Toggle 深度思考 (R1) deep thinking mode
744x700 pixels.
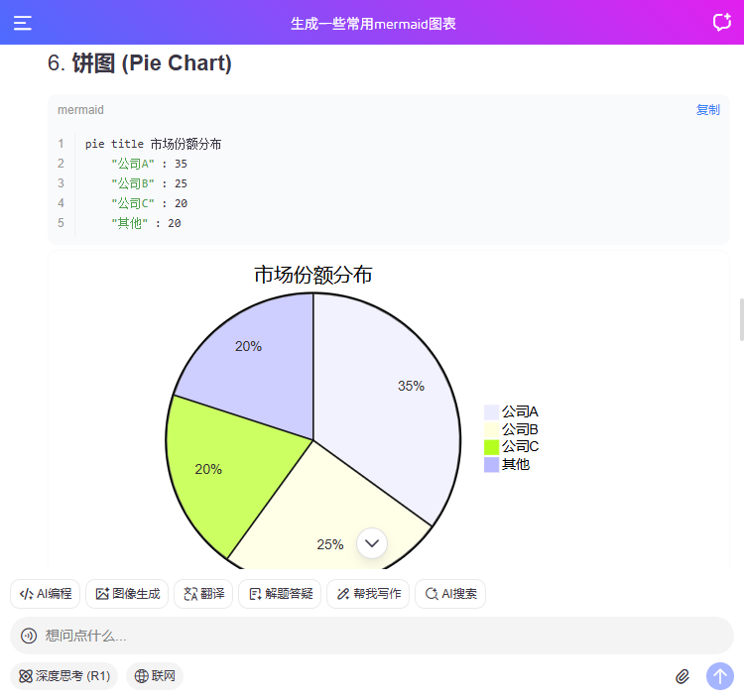click(x=64, y=676)
